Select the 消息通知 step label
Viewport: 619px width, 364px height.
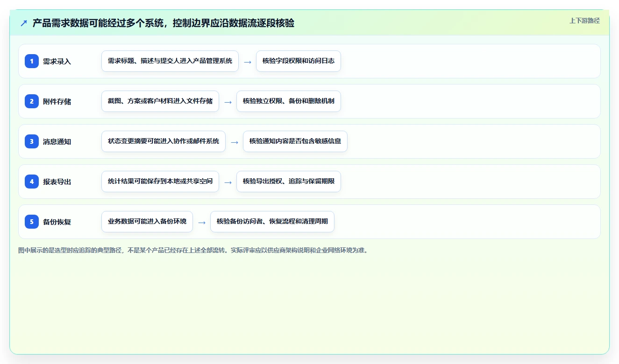(57, 141)
